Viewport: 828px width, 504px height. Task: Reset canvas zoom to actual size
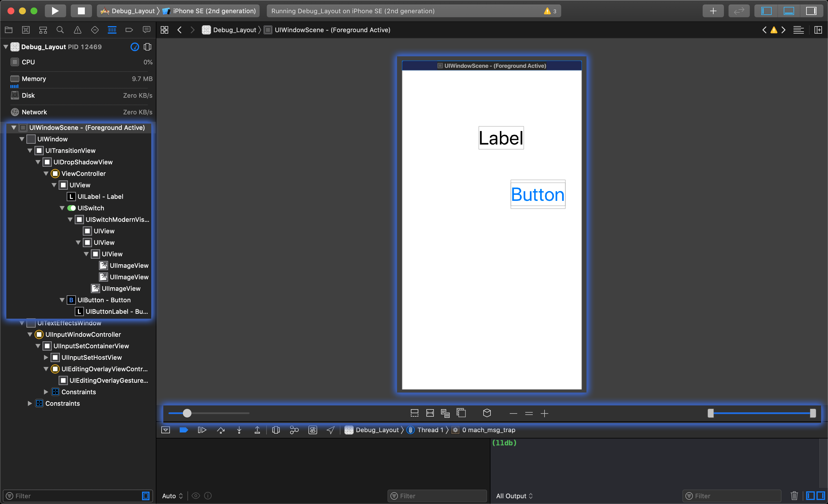(529, 414)
